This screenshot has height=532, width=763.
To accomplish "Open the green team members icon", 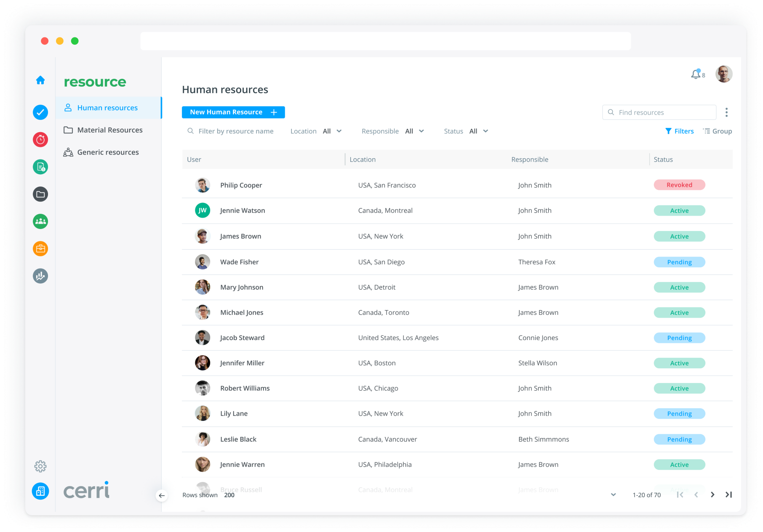I will click(40, 221).
